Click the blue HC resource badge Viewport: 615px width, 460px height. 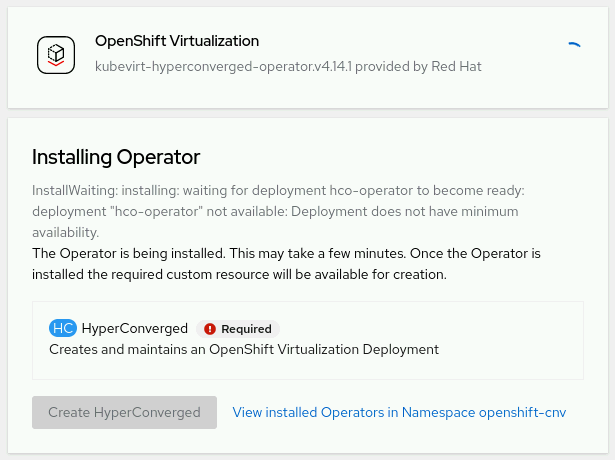(x=62, y=328)
